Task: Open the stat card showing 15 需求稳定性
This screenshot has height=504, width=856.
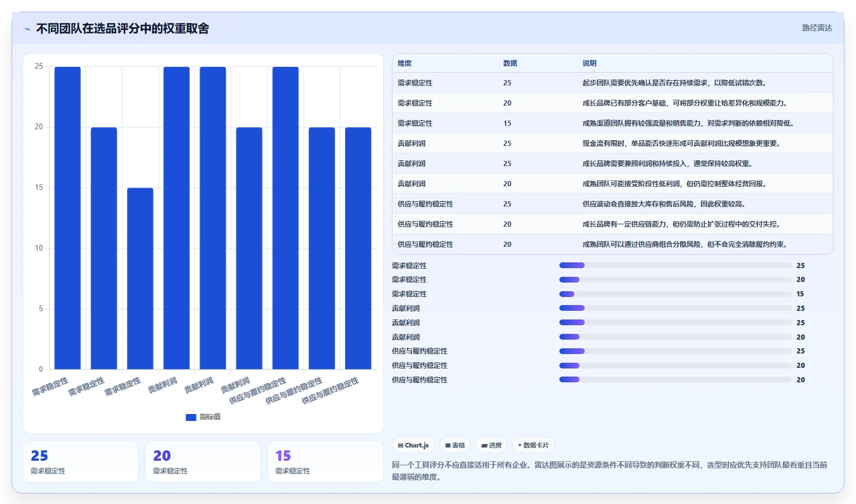Action: point(326,461)
